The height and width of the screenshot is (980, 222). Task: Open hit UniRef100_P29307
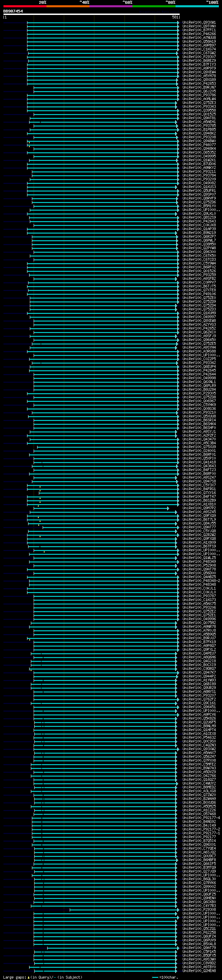pos(199,57)
